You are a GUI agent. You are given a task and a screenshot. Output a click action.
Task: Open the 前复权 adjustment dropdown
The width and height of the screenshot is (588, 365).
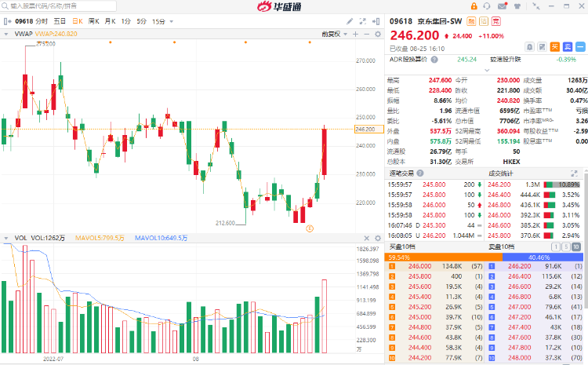(x=335, y=35)
